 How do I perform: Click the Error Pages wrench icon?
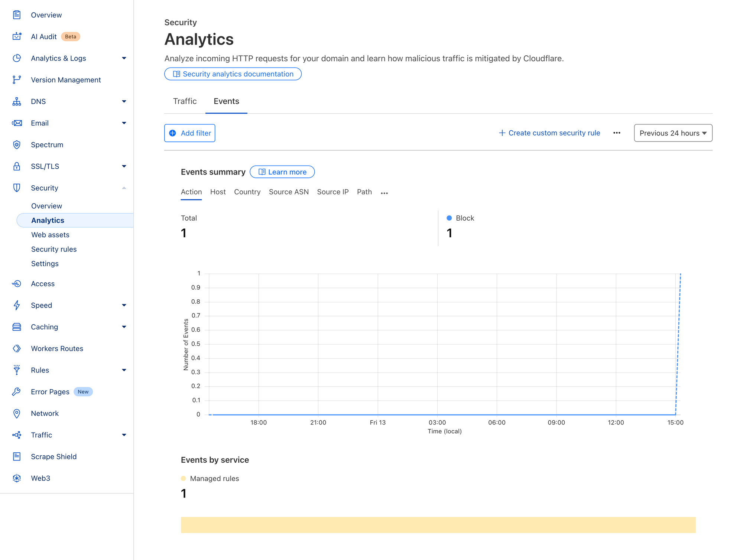(17, 392)
